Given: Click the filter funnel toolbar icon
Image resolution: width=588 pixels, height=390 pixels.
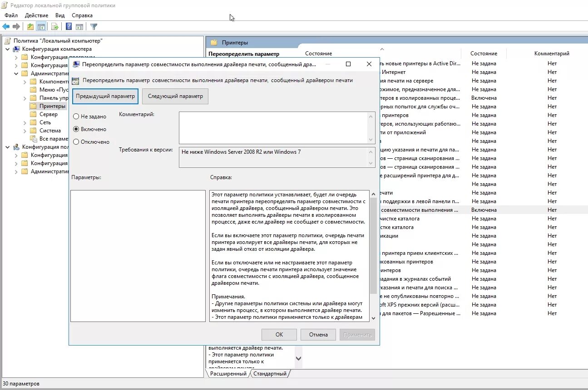Looking at the screenshot, I should [94, 27].
